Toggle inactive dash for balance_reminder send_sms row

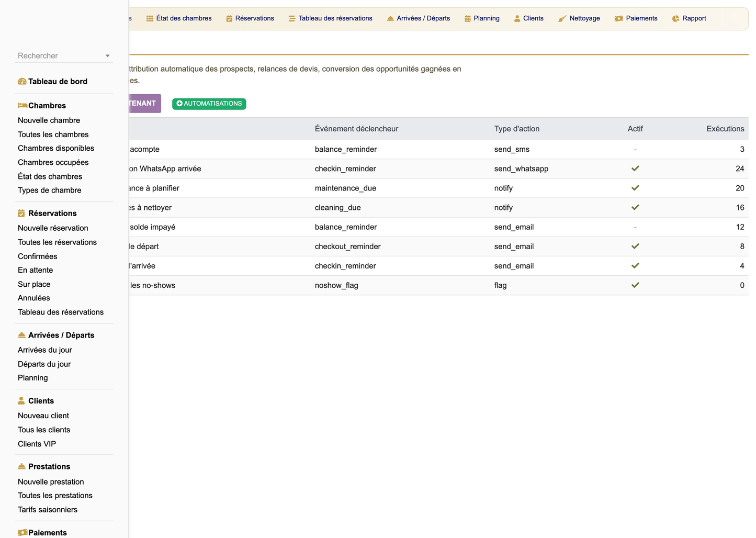[x=635, y=149]
